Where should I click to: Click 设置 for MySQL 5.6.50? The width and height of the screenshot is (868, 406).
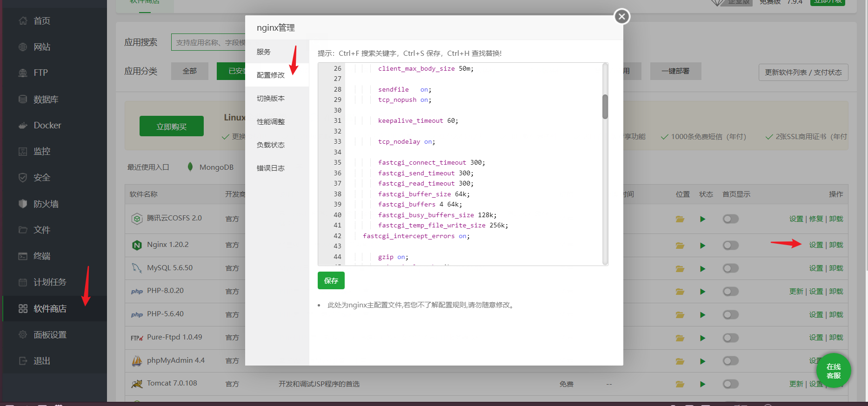(x=816, y=268)
